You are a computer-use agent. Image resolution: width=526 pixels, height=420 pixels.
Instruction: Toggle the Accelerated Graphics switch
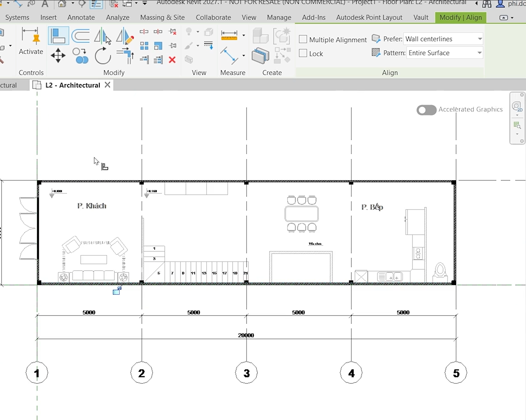(x=426, y=110)
